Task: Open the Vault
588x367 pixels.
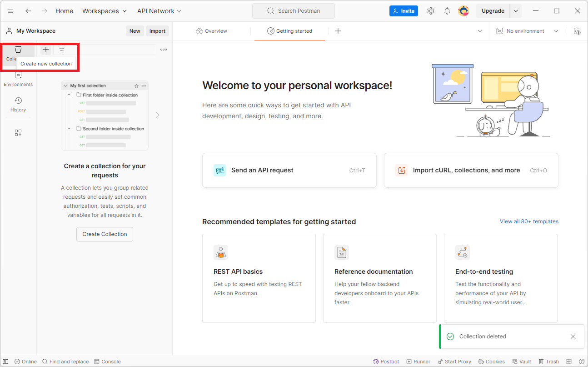Action: pos(522,362)
